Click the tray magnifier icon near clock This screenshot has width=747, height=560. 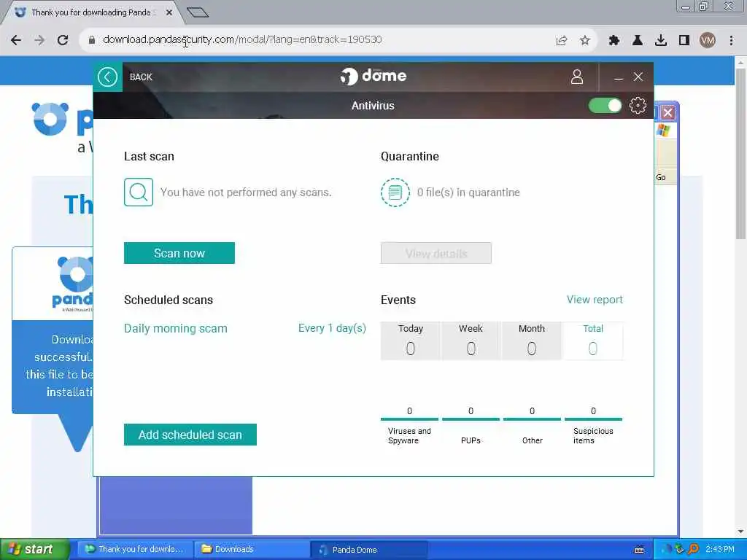[693, 549]
